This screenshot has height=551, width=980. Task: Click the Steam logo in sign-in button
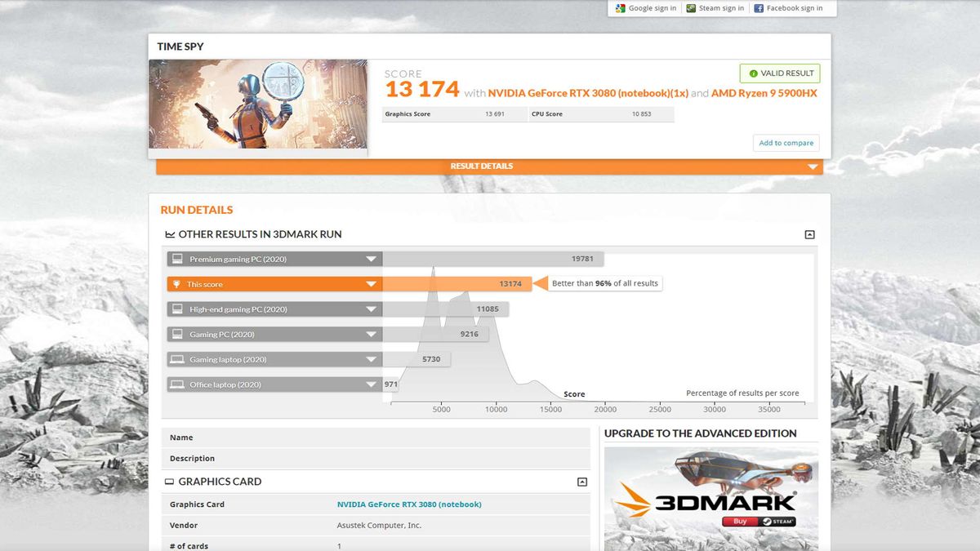pos(691,8)
